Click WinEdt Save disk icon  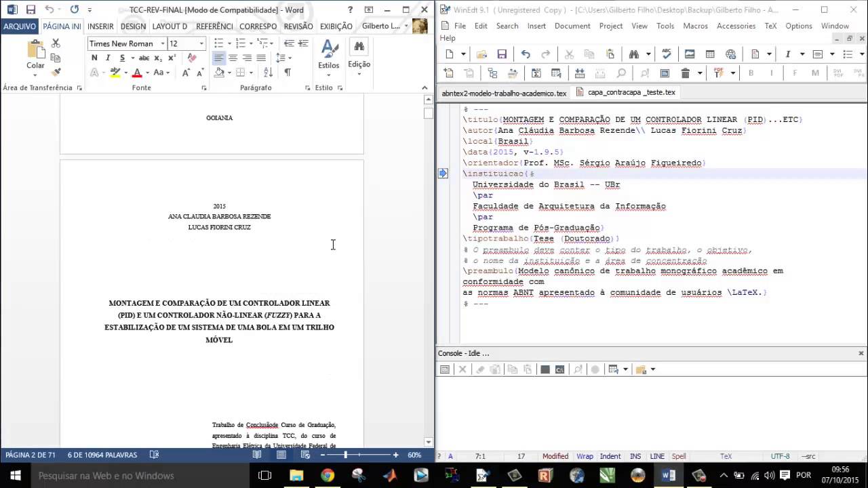coord(502,54)
